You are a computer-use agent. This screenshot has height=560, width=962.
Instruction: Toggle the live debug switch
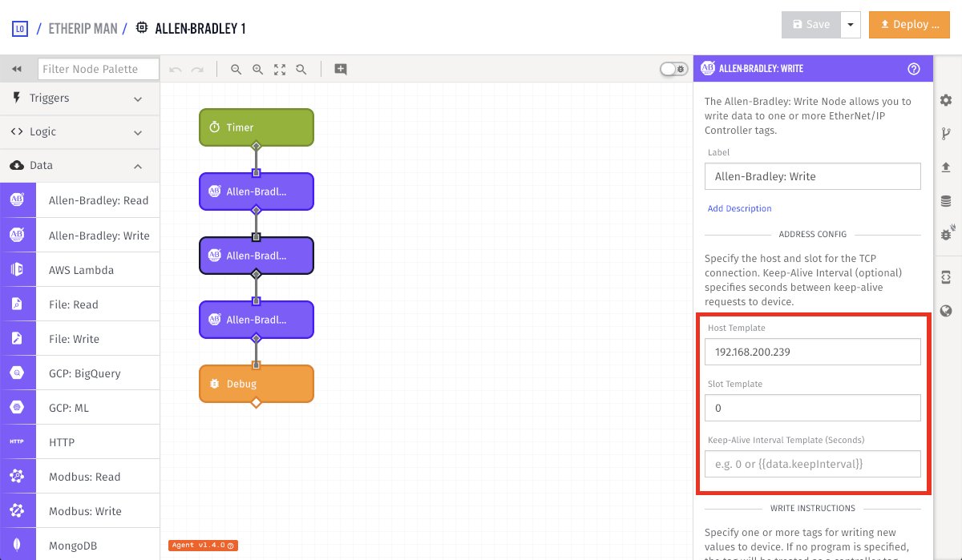[x=673, y=69]
